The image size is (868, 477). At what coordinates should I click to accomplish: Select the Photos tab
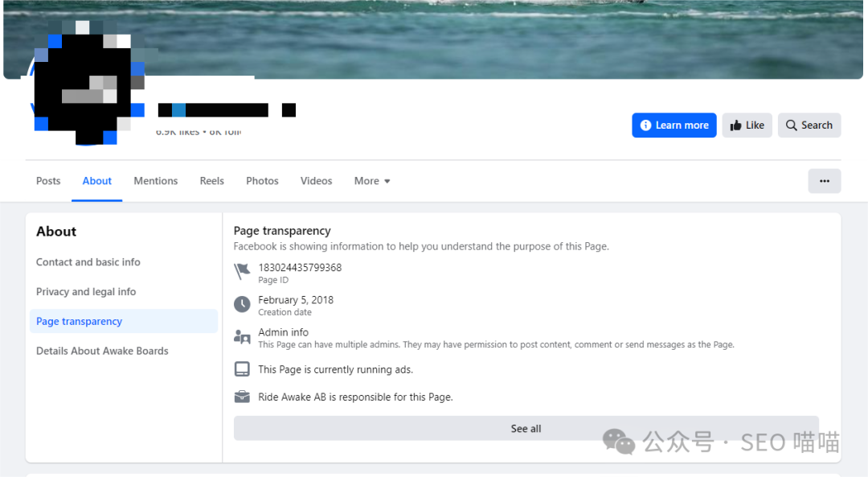click(262, 181)
